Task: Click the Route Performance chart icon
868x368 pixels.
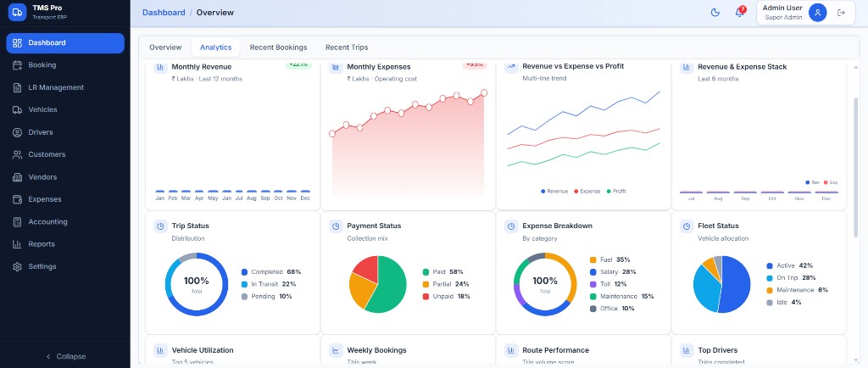Action: (x=511, y=350)
